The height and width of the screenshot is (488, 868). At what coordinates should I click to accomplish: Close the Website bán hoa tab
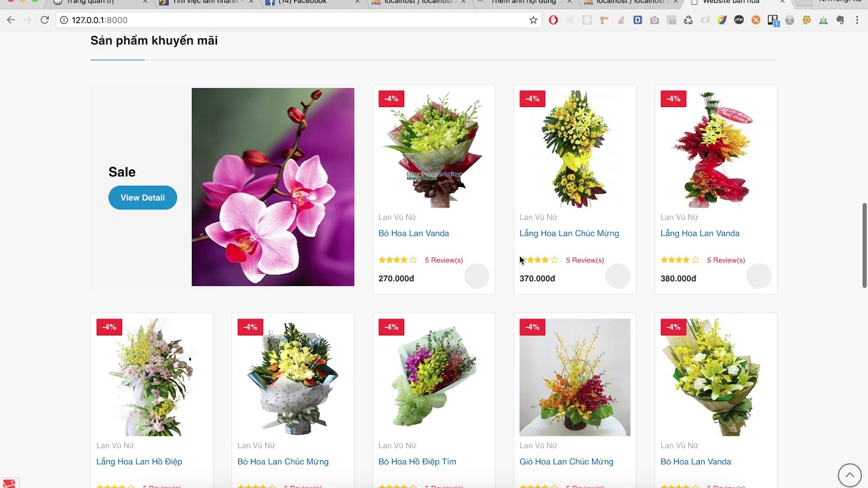click(x=783, y=3)
